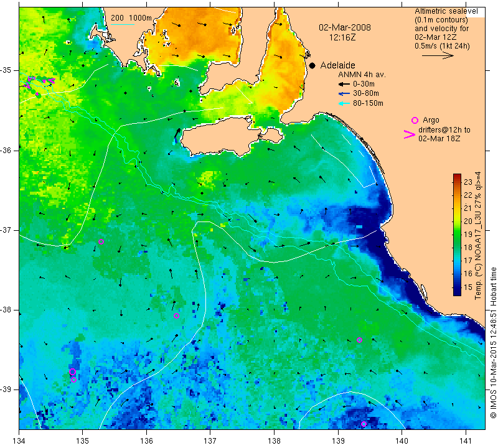Click latitude axis label -37

pos(7,230)
